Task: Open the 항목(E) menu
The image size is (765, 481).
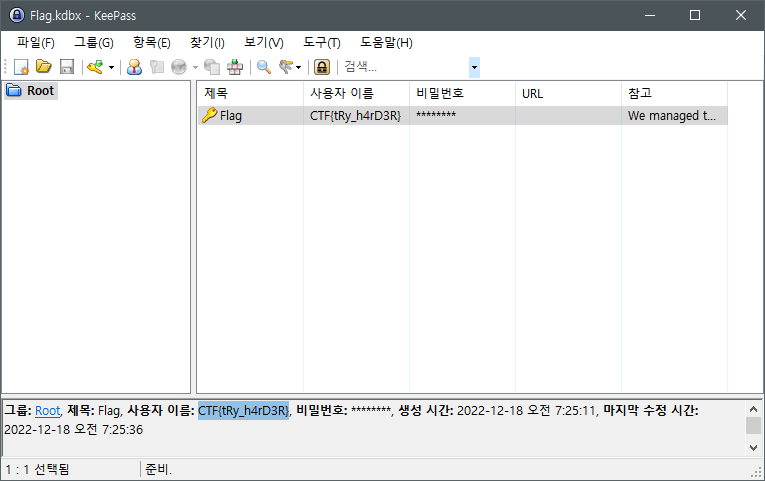Action: point(152,42)
